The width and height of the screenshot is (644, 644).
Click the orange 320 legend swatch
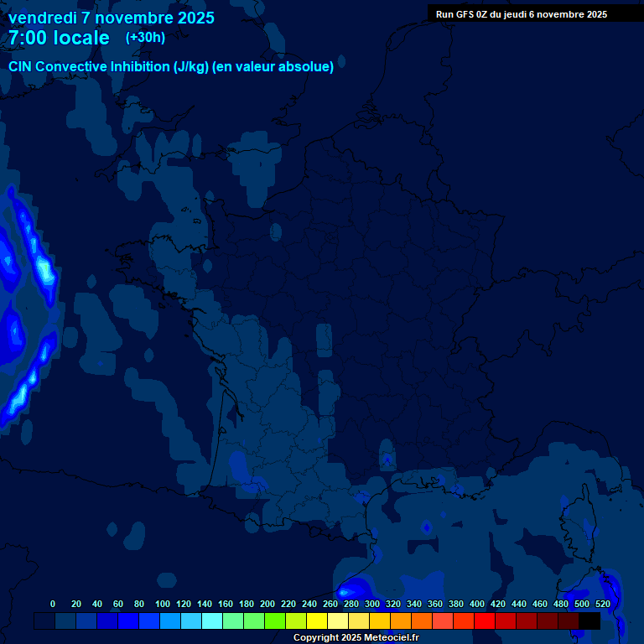(401, 621)
